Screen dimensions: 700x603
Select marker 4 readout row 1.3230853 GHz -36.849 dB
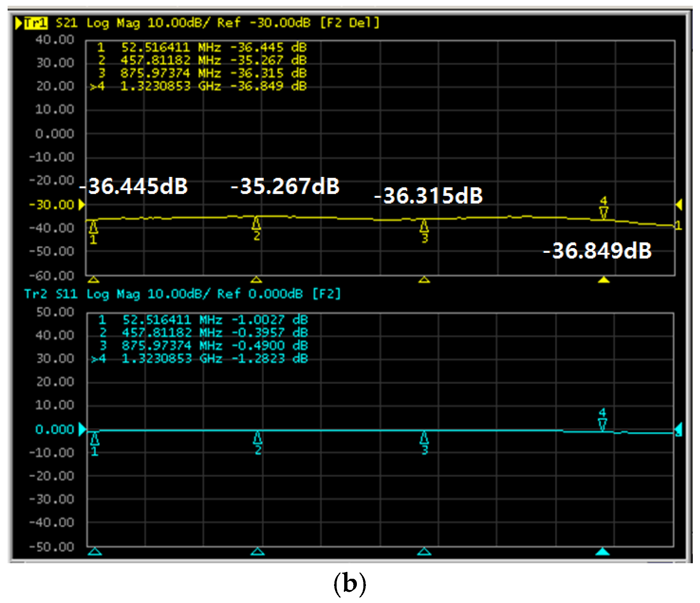point(198,86)
